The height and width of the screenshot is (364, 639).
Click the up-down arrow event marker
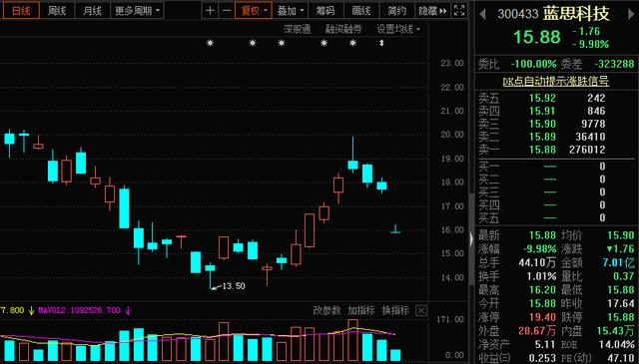point(381,43)
